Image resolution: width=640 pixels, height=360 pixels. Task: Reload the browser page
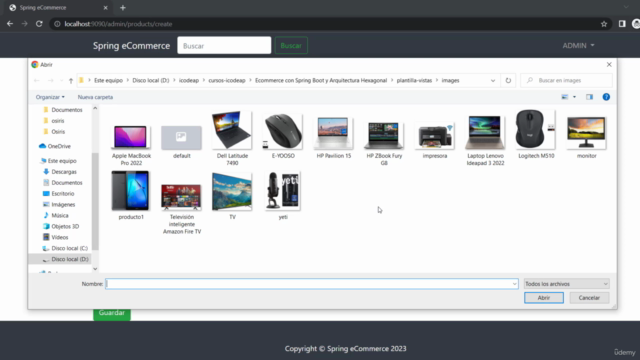[x=39, y=24]
